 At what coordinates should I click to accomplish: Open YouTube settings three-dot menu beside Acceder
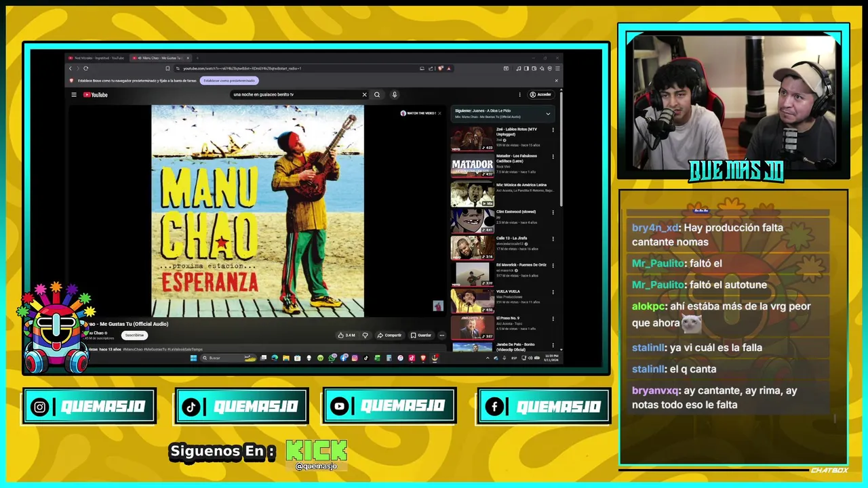(520, 95)
